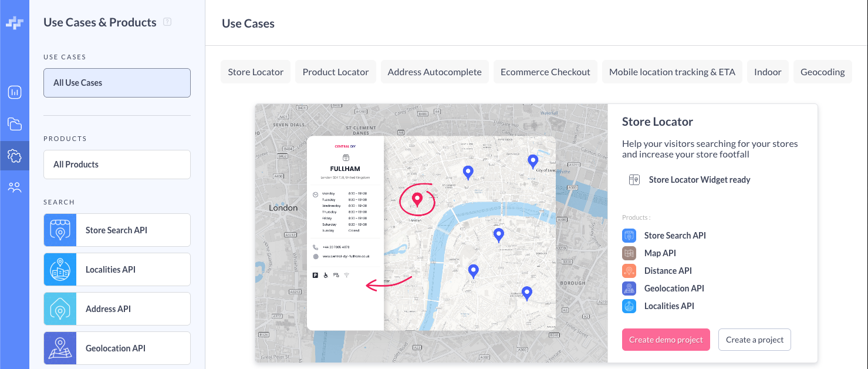Click the Store Locator Widget ready icon

point(634,180)
